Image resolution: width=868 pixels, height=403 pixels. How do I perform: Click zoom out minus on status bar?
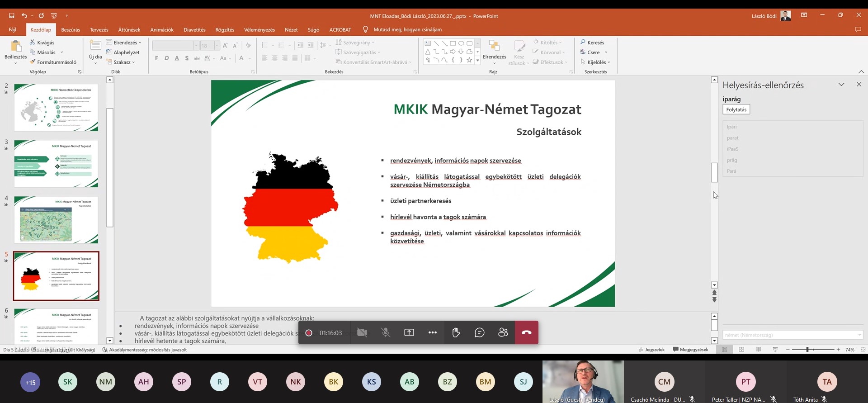click(x=788, y=350)
